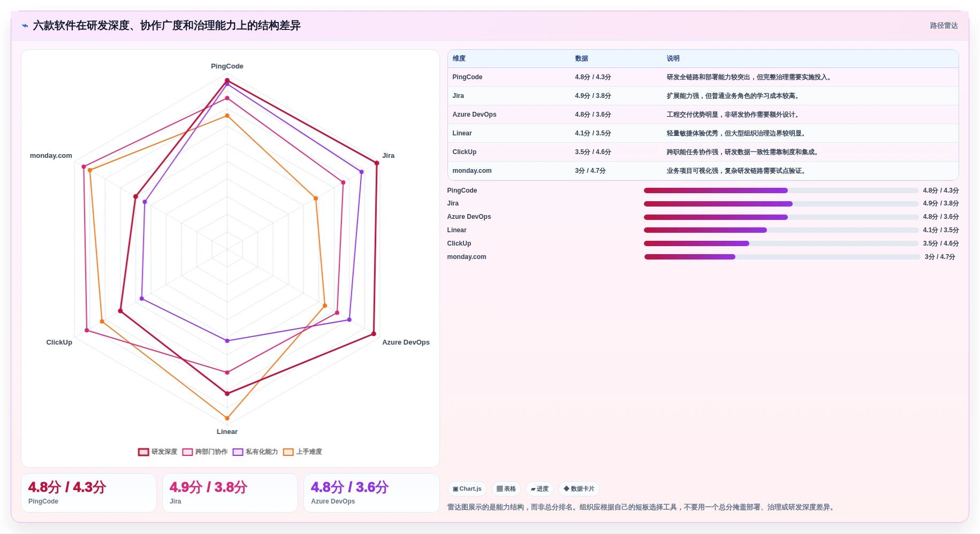Image resolution: width=980 pixels, height=534 pixels.
Task: Click the 数据卡片 tag chip
Action: pos(579,489)
